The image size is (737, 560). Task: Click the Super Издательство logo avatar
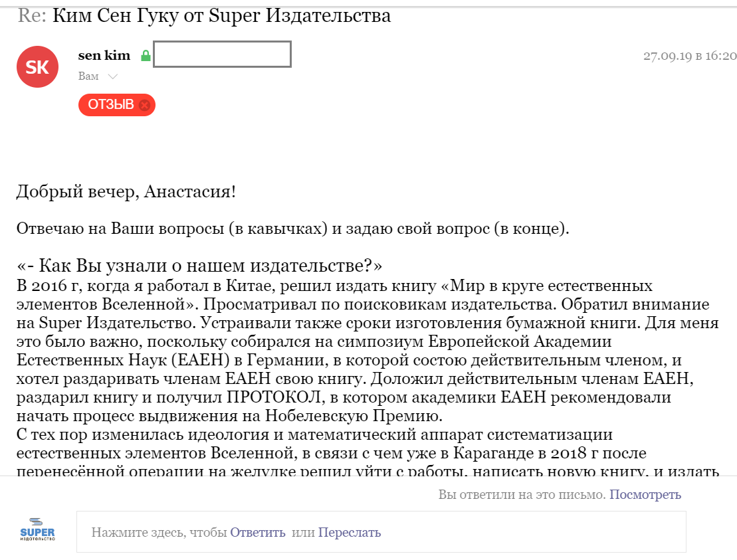click(37, 529)
